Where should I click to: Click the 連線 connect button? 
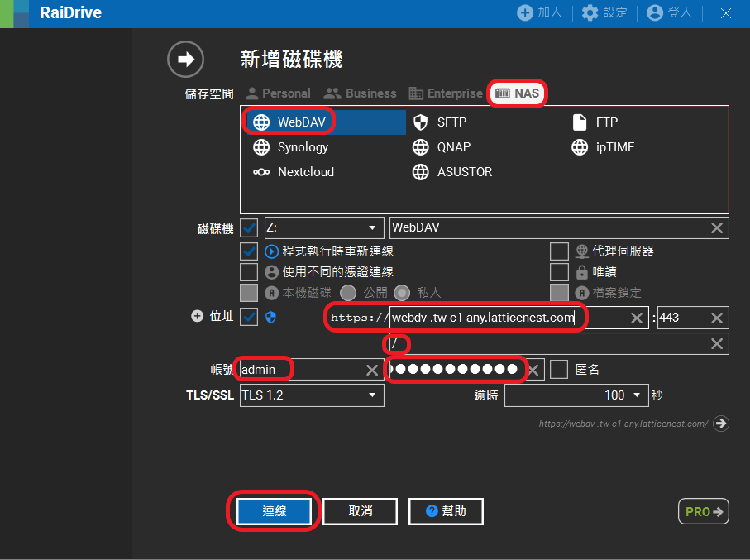[274, 511]
